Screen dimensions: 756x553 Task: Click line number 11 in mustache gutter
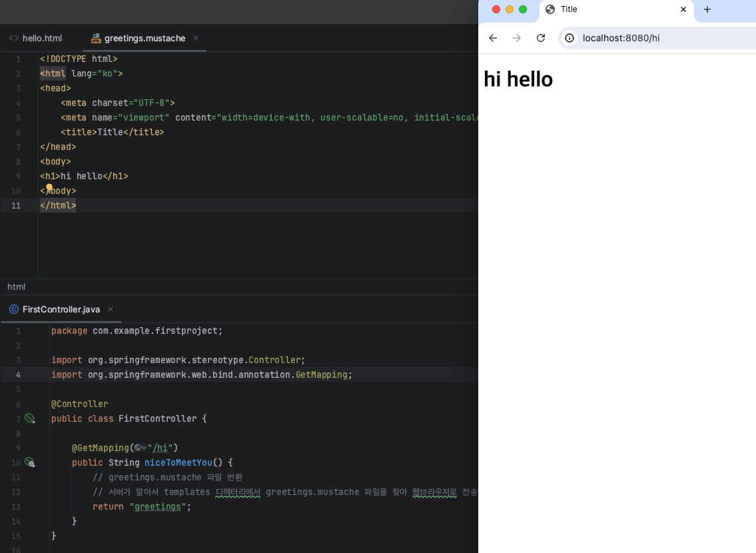click(16, 205)
